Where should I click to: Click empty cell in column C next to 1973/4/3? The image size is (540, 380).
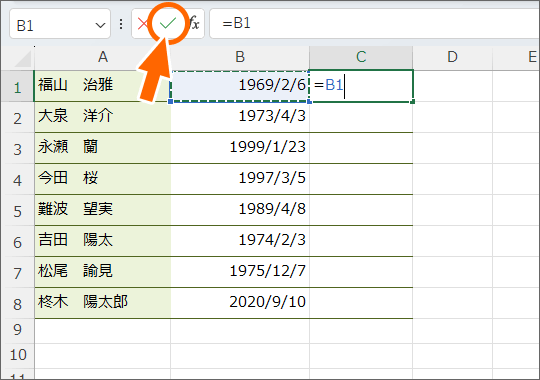[361, 117]
